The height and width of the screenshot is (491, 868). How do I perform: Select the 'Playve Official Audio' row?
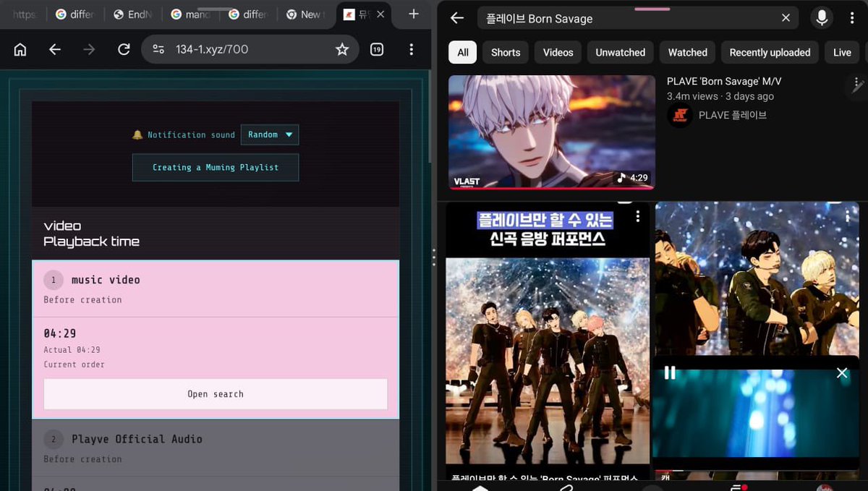[x=216, y=447]
